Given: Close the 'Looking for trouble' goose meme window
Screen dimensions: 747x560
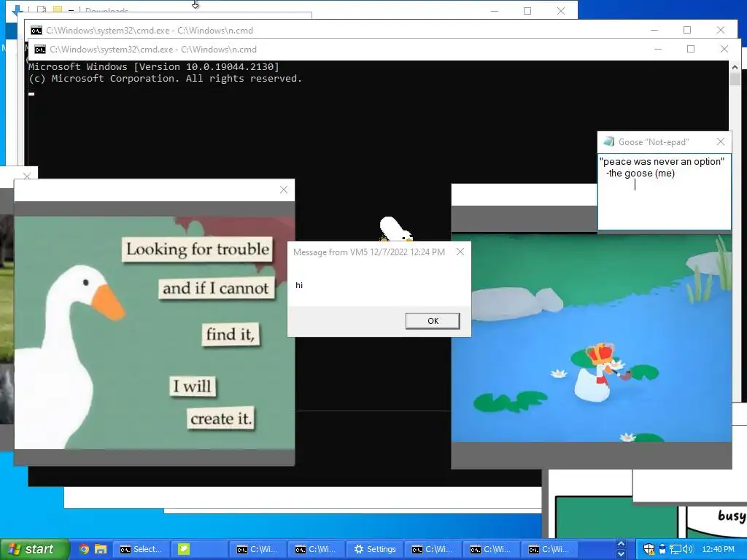Looking at the screenshot, I should (x=284, y=190).
